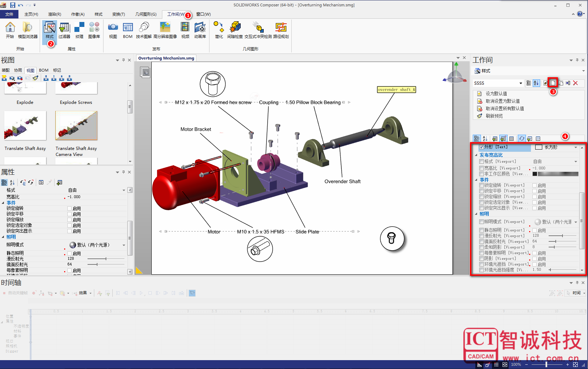The image size is (588, 369).
Task: Click 设为默认值 set as default
Action: [x=496, y=94]
